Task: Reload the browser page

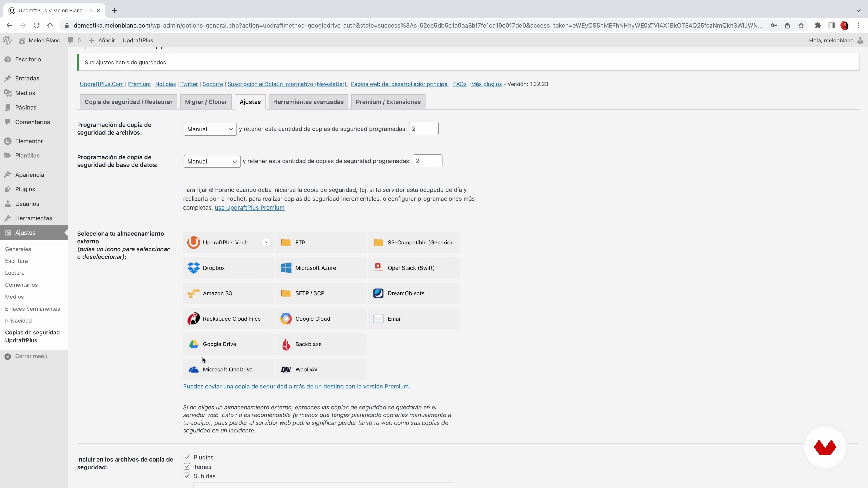Action: pyautogui.click(x=36, y=26)
